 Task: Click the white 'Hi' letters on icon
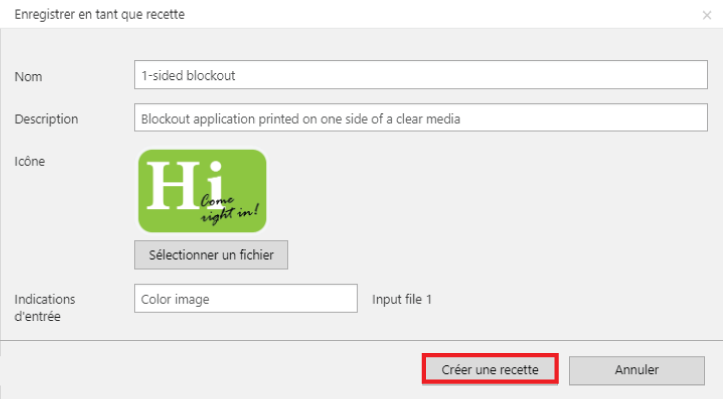click(185, 185)
